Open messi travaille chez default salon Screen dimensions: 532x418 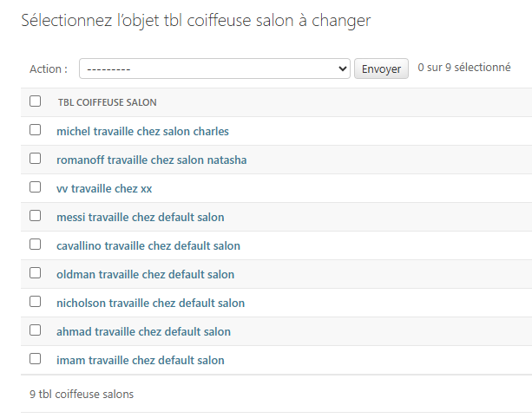click(140, 217)
